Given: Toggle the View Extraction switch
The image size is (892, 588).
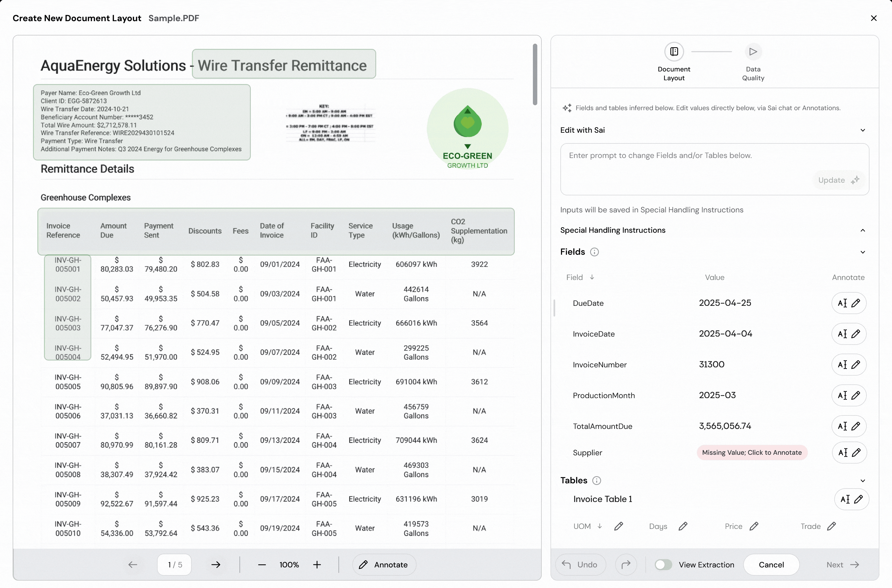Looking at the screenshot, I should pyautogui.click(x=663, y=565).
